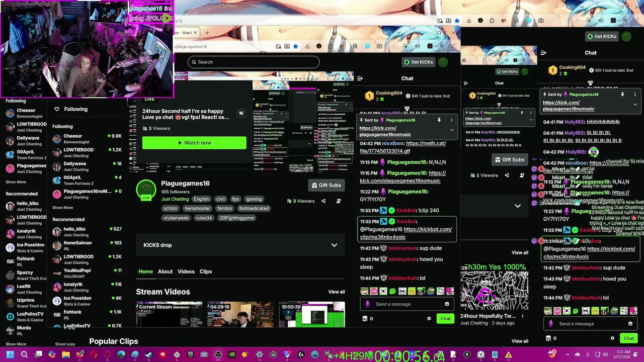Image resolution: width=644 pixels, height=362 pixels.
Task: Expand pinned message chevron in rightmost chat
Action: [635, 105]
